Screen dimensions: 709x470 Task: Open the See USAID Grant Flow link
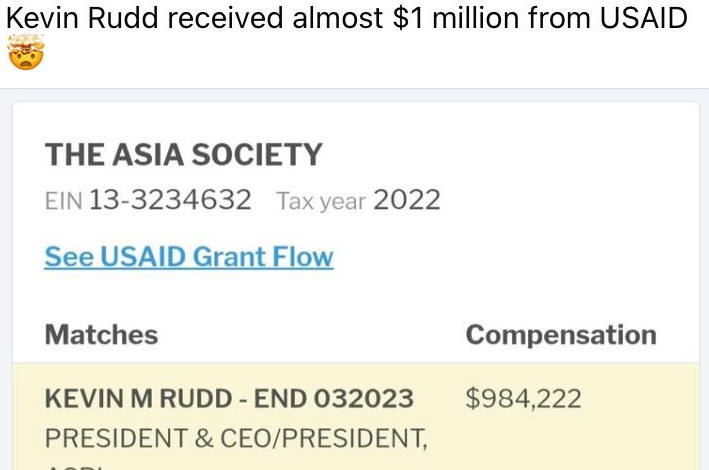coord(188,257)
